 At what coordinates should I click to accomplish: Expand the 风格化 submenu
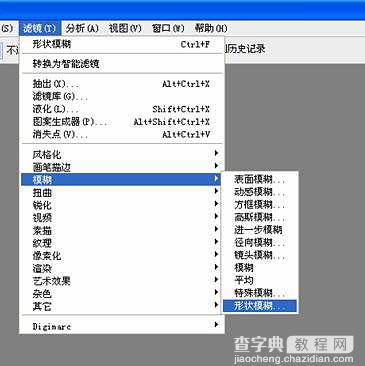point(122,154)
